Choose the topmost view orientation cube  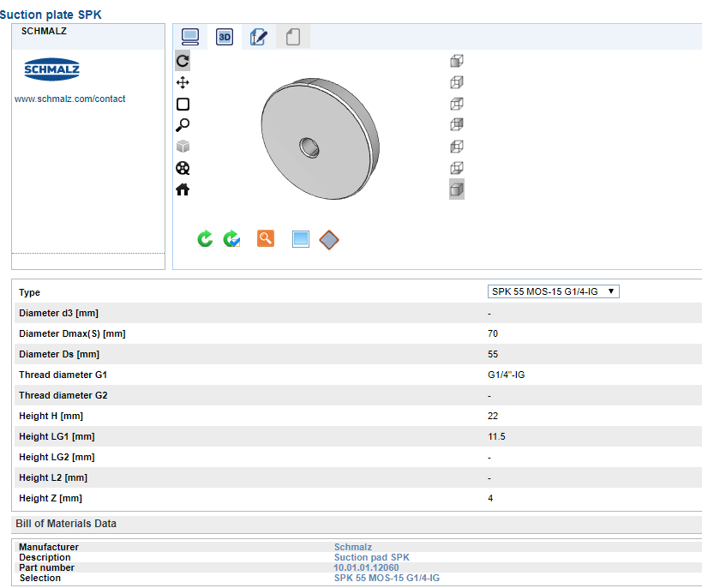[457, 61]
